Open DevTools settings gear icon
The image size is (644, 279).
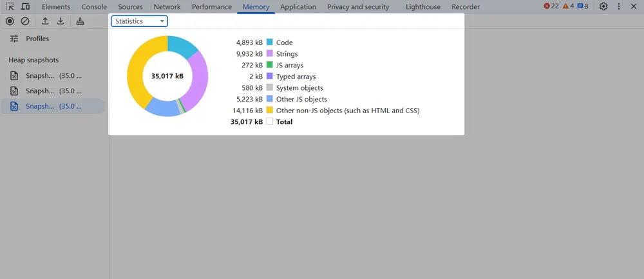click(x=603, y=6)
